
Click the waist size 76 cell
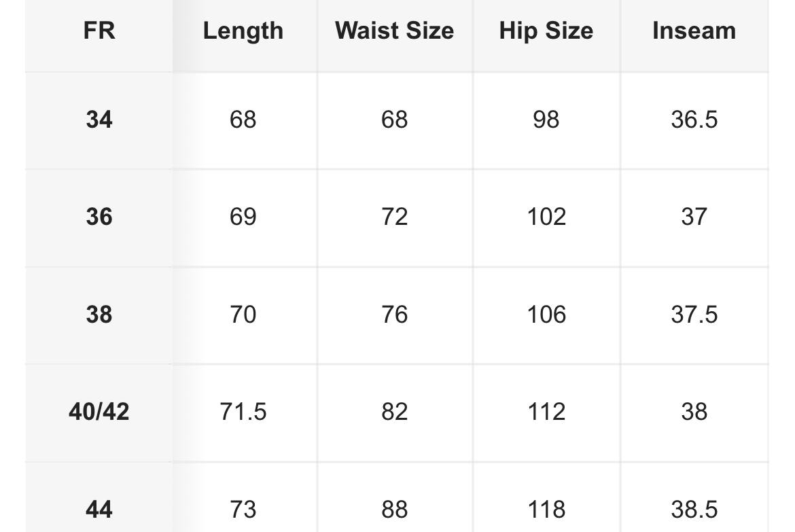[395, 315]
